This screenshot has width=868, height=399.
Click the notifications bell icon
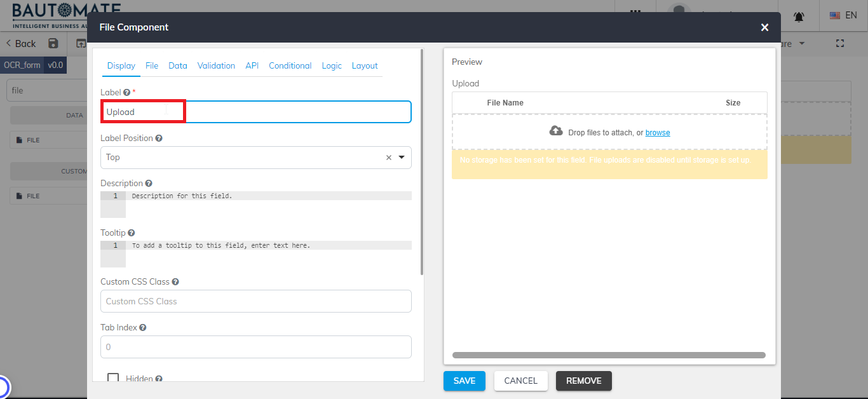pyautogui.click(x=799, y=16)
